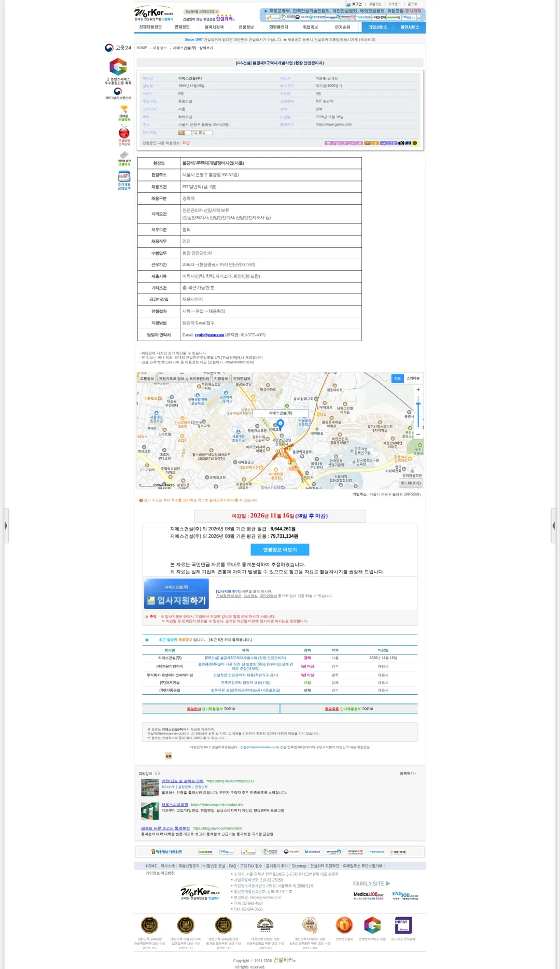Zoom in the map with plus button

(418, 389)
